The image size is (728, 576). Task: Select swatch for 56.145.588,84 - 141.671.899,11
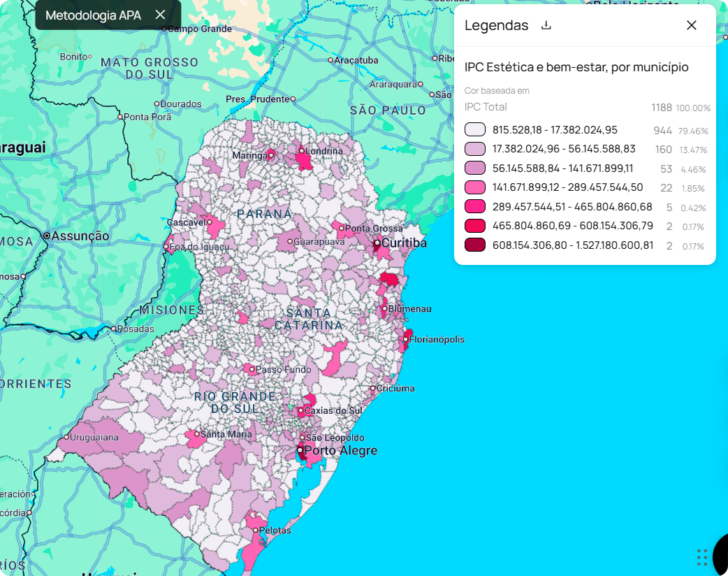[475, 168]
